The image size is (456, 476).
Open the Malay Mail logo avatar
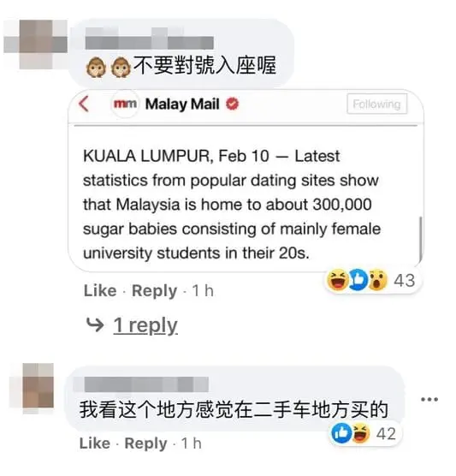tap(125, 104)
